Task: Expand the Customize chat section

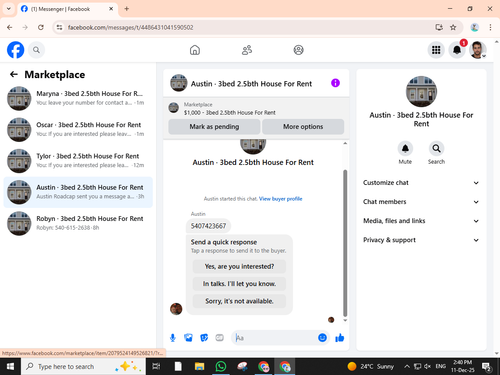Action: (x=421, y=183)
